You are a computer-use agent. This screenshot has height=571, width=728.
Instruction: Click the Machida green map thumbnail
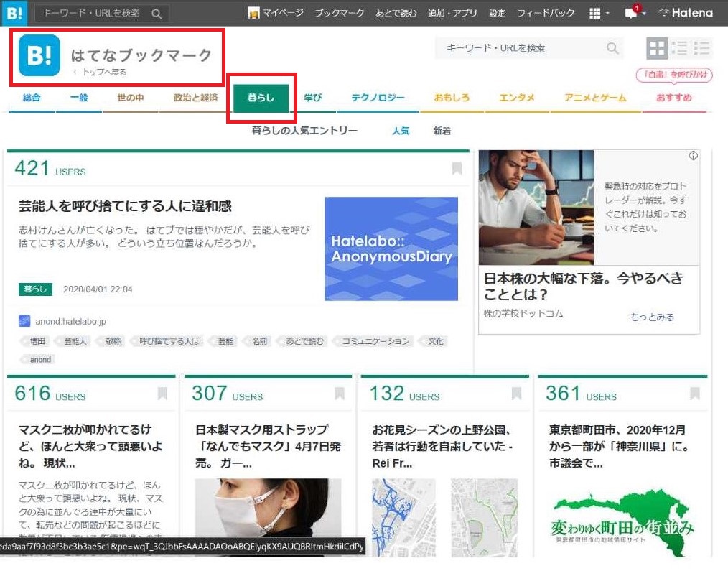[x=622, y=523]
